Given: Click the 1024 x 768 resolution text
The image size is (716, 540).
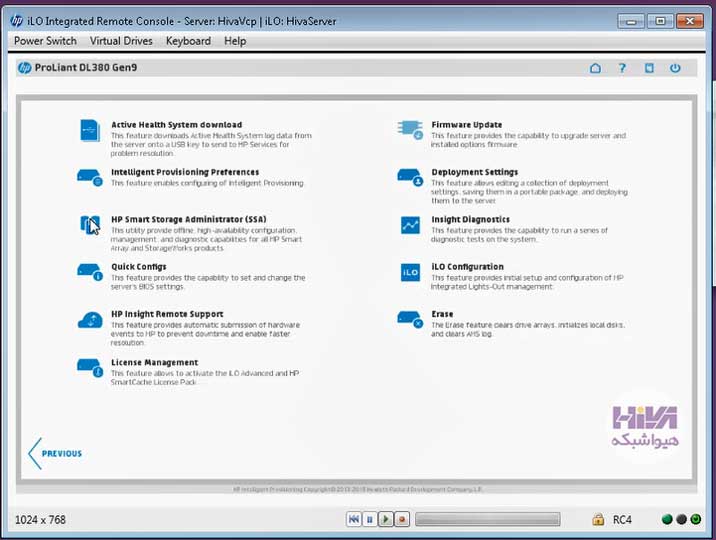Looking at the screenshot, I should pos(40,520).
